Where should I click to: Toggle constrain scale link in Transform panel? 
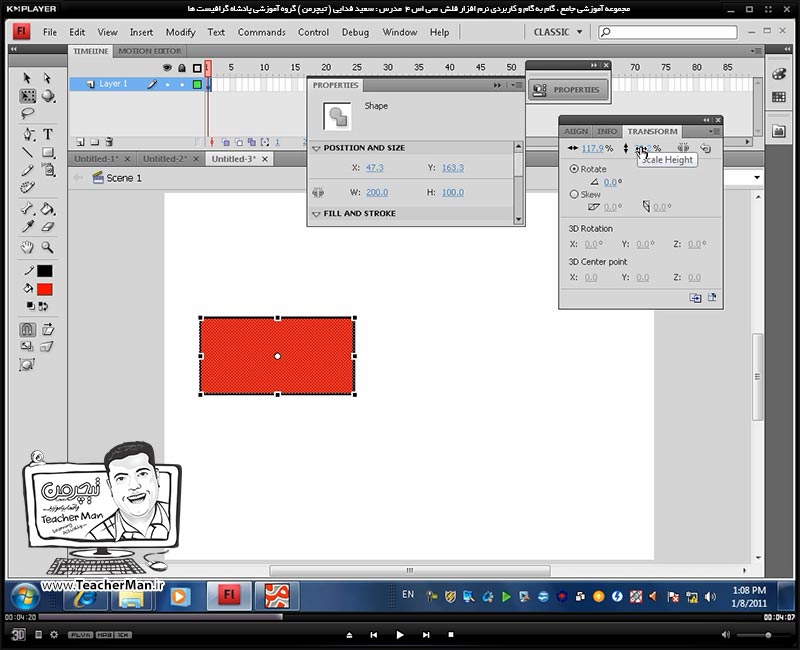tap(683, 148)
